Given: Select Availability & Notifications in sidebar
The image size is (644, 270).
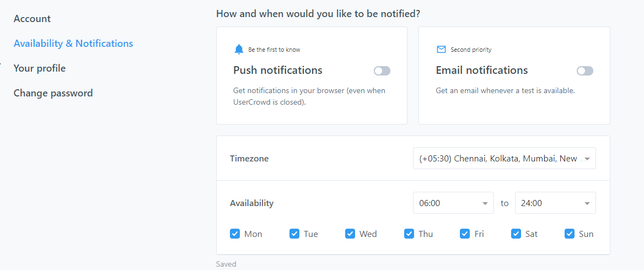Looking at the screenshot, I should (x=73, y=44).
